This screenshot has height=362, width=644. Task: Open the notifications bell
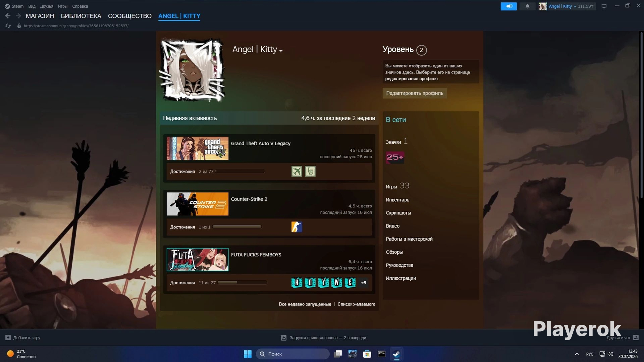(x=527, y=6)
